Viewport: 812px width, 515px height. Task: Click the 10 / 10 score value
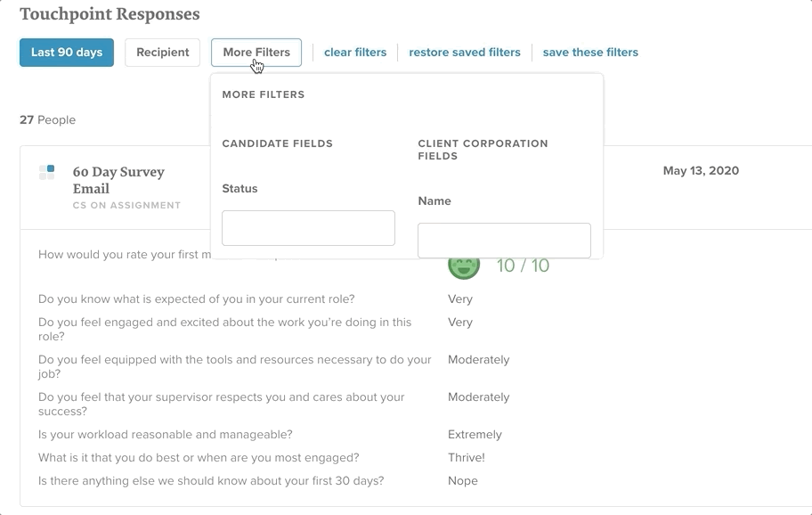tap(523, 266)
